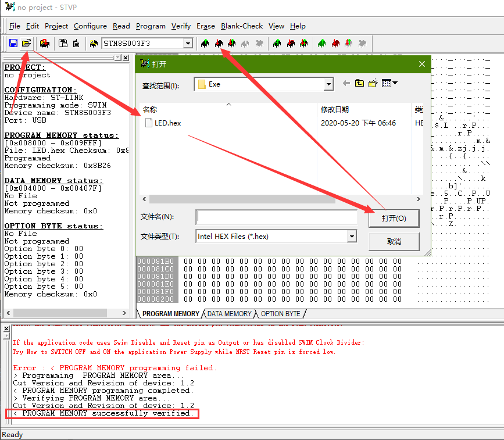The height and width of the screenshot is (440, 504).
Task: Open the Configure menu
Action: click(x=90, y=26)
